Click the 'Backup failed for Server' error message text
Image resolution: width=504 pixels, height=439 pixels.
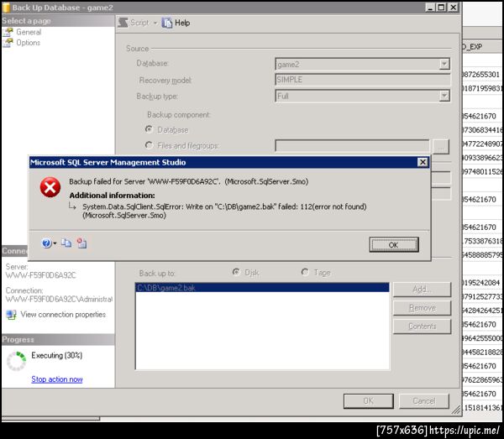(189, 181)
